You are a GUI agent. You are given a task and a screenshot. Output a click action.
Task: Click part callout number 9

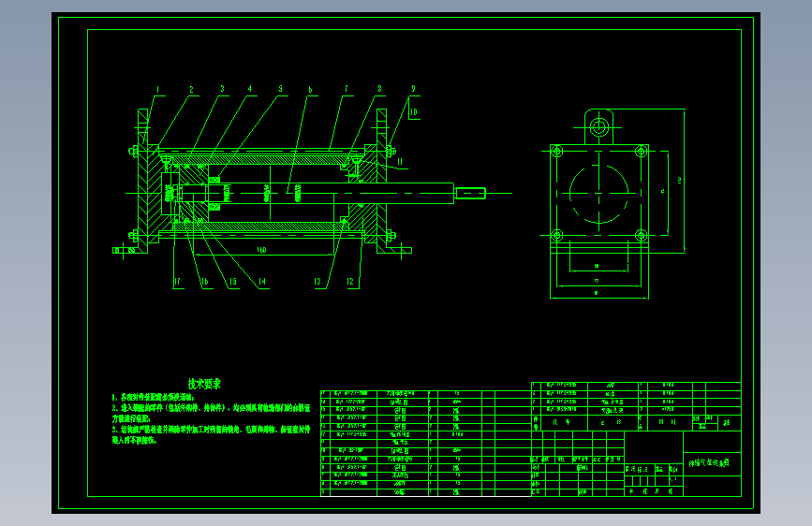click(413, 89)
